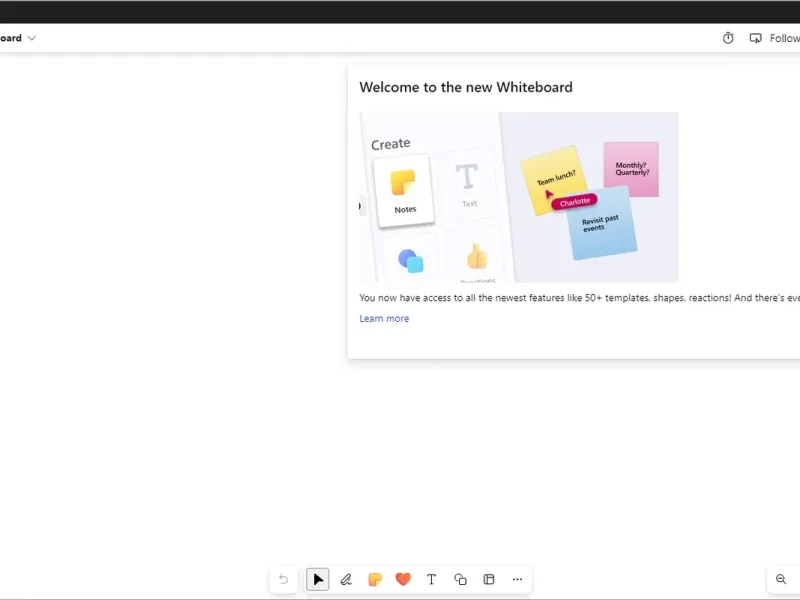Pick the Inking pen tool
Viewport: 800px width, 600px height.
click(x=346, y=579)
